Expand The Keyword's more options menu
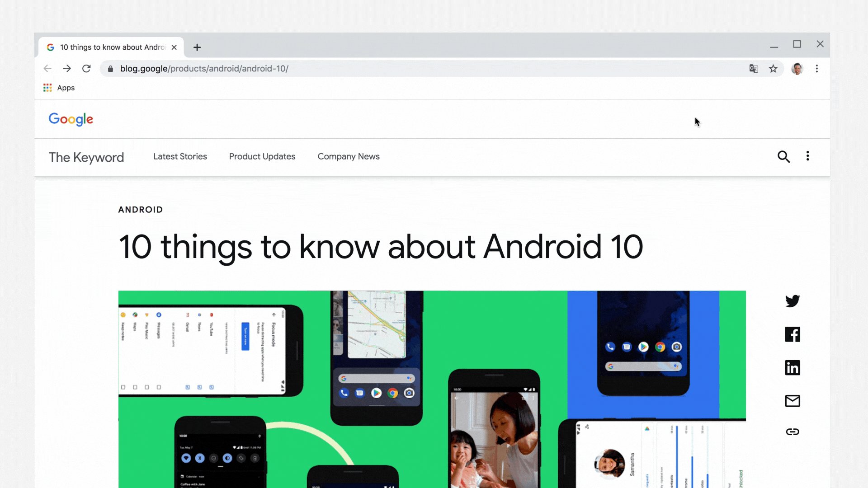The height and width of the screenshot is (488, 868). click(x=807, y=156)
